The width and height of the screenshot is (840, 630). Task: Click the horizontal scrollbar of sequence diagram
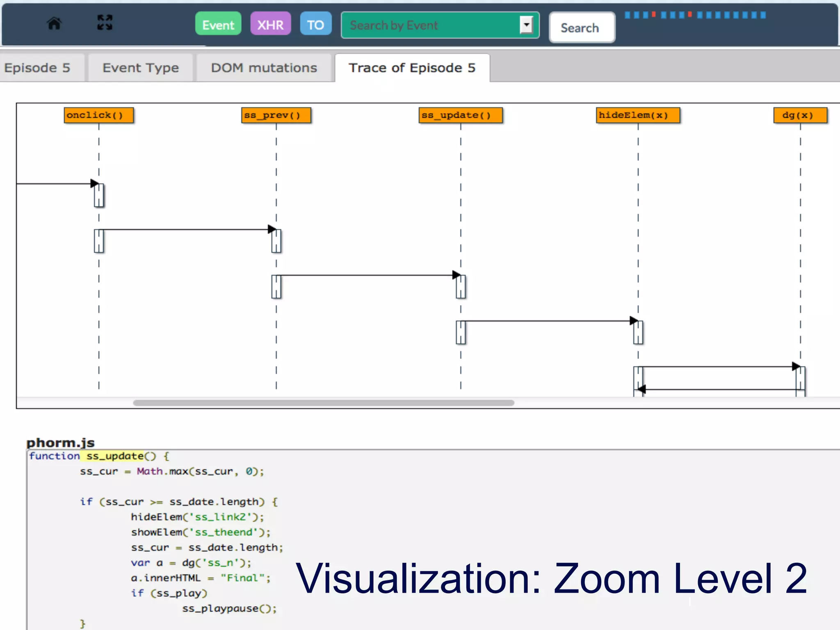coord(324,403)
